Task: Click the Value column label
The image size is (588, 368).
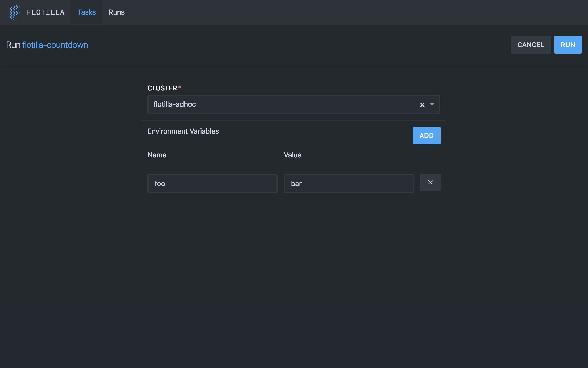Action: click(293, 155)
